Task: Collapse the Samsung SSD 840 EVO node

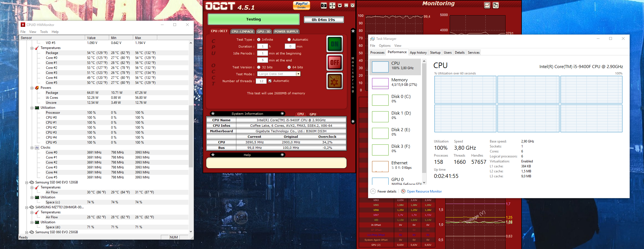Action: coord(27,183)
